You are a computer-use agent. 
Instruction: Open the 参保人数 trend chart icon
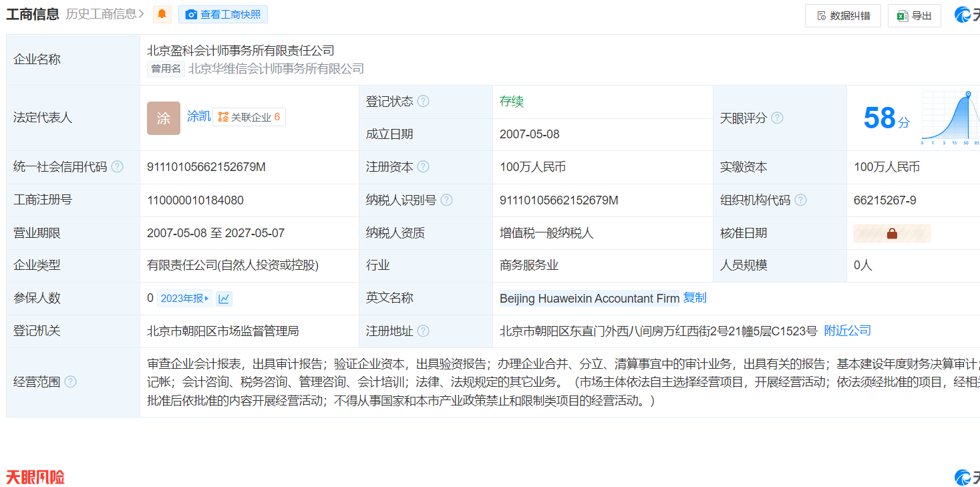(224, 299)
